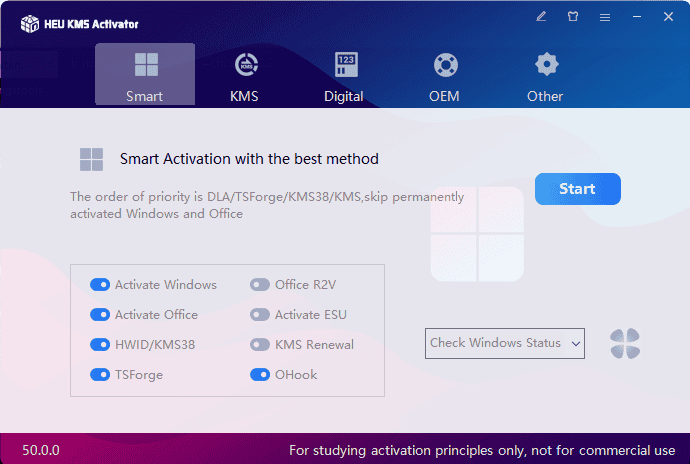
Task: Toggle the TSForge switch
Action: coord(100,375)
